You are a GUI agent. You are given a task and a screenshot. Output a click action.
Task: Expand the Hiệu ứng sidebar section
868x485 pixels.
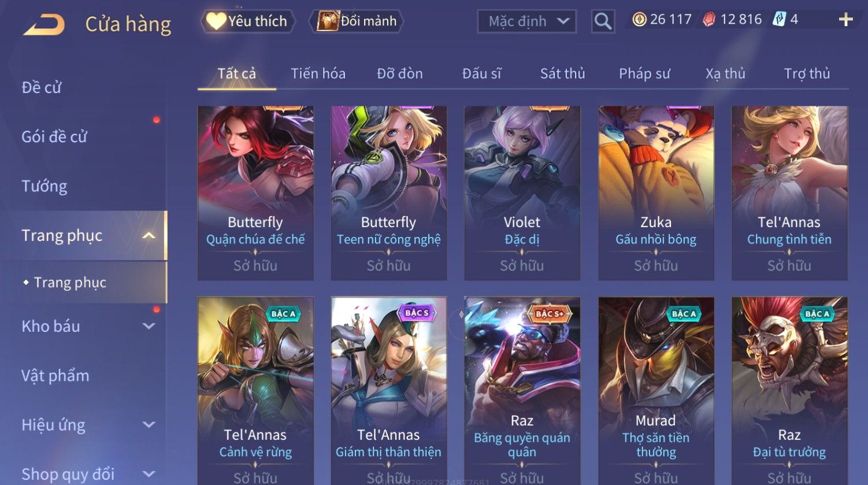[149, 425]
